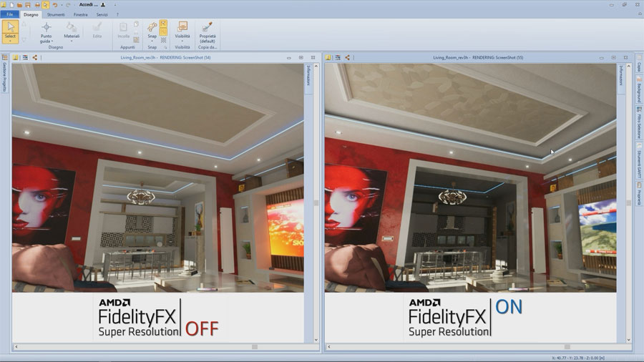Open a file with the folder icon
Screen dimensions: 644x362
click(20, 5)
